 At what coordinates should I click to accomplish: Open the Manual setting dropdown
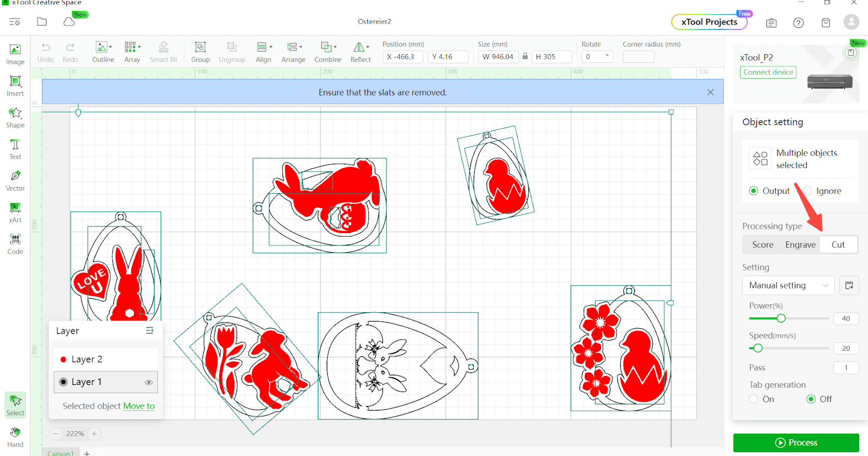click(x=788, y=285)
